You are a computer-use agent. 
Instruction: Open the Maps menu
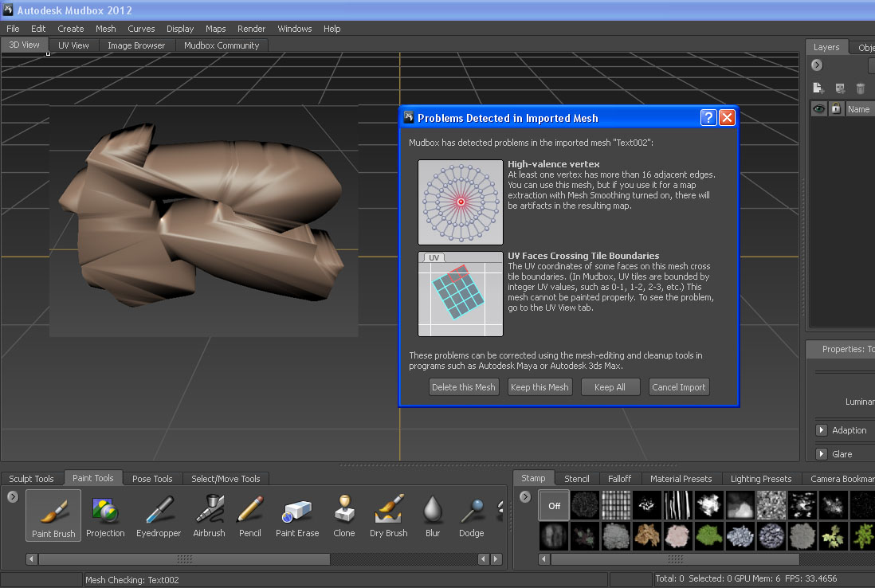(215, 29)
